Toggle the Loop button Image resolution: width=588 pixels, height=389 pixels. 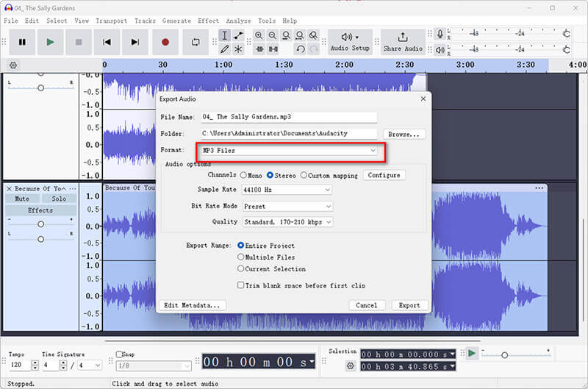pos(196,42)
